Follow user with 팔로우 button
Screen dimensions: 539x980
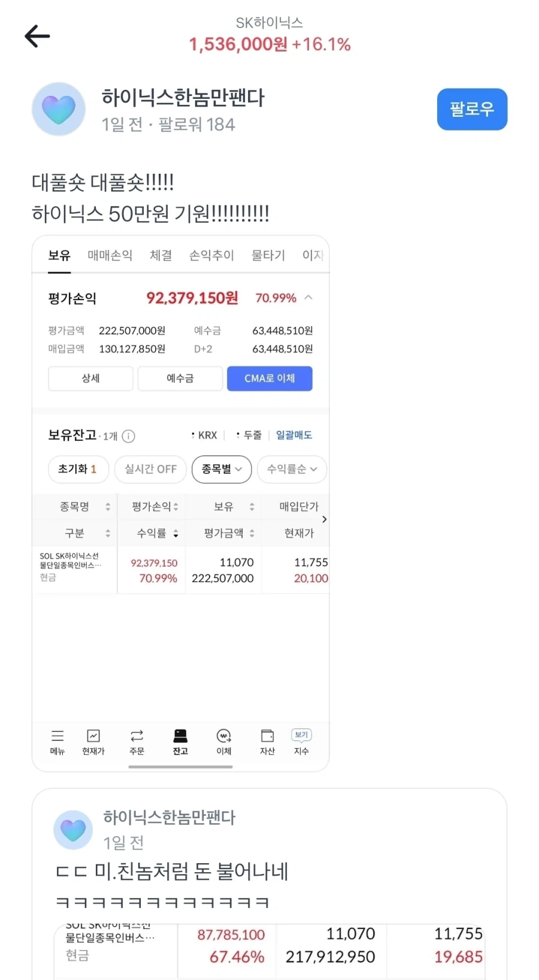[472, 109]
